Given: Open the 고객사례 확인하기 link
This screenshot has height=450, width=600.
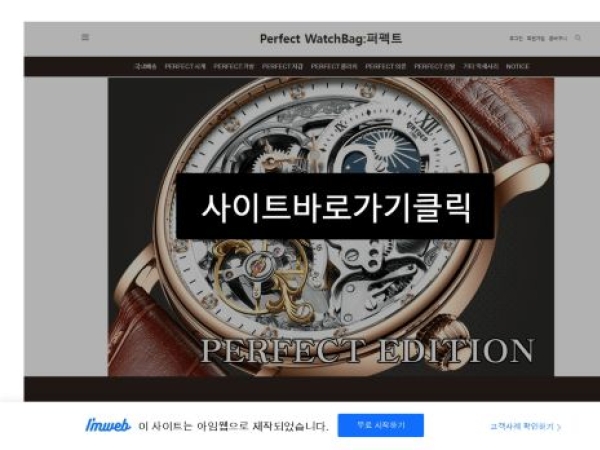Looking at the screenshot, I should (x=525, y=426).
